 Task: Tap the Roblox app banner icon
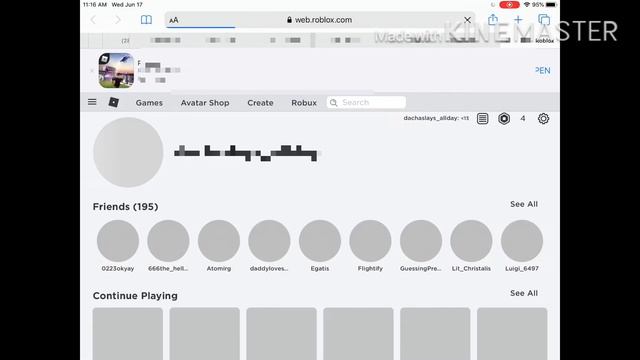pos(116,71)
